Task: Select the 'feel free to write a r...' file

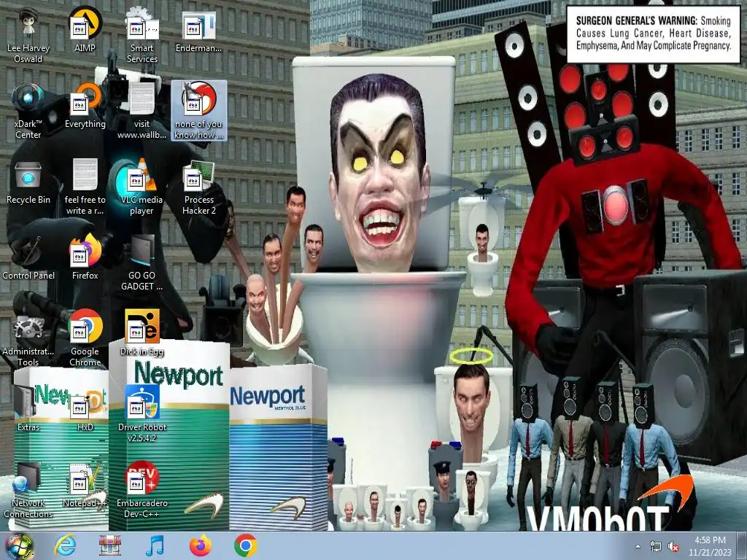Action: (x=85, y=187)
